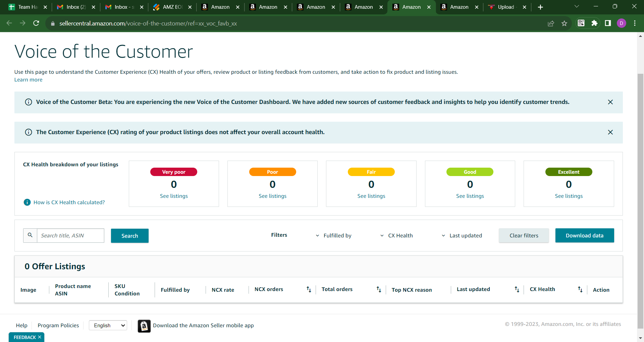Open the Chrome profile avatar D
This screenshot has width=644, height=342.
coord(622,23)
